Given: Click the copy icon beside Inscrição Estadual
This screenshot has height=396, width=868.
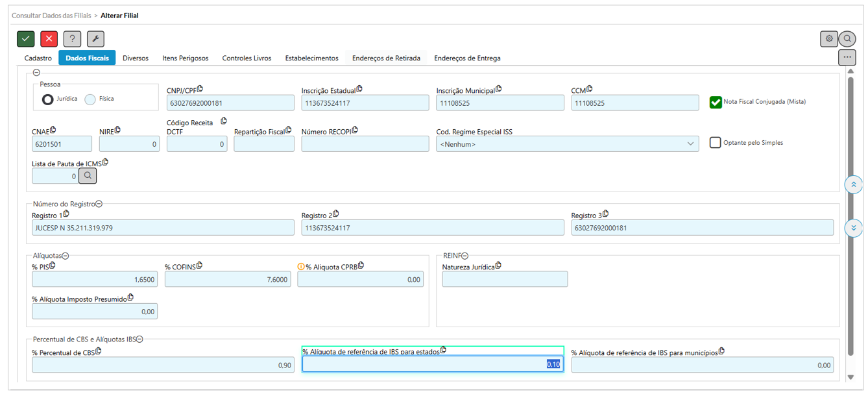Looking at the screenshot, I should 359,89.
